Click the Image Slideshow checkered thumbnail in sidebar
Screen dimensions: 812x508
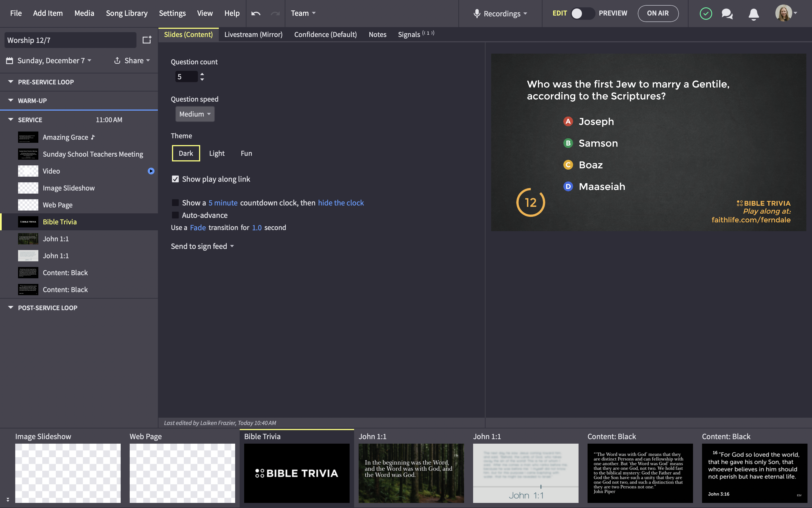[x=28, y=188]
